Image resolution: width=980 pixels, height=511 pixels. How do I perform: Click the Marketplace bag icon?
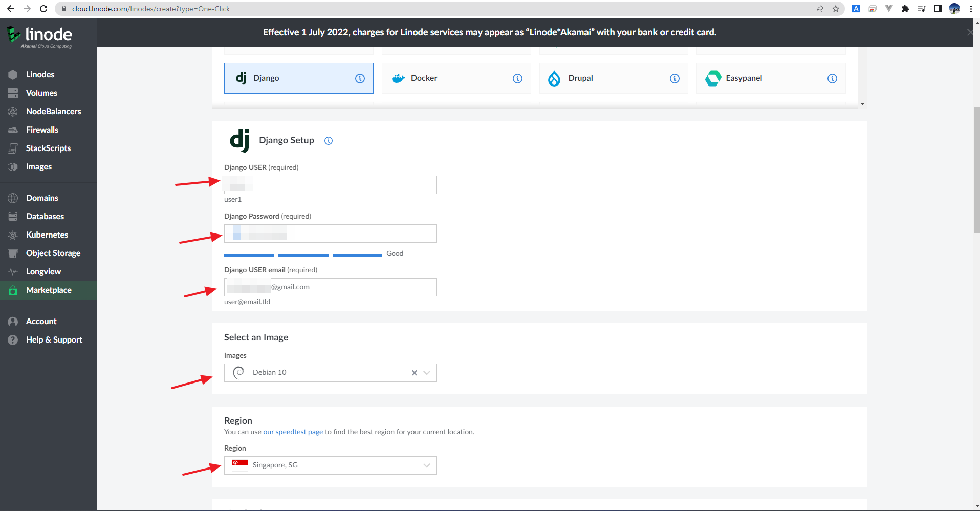click(13, 290)
